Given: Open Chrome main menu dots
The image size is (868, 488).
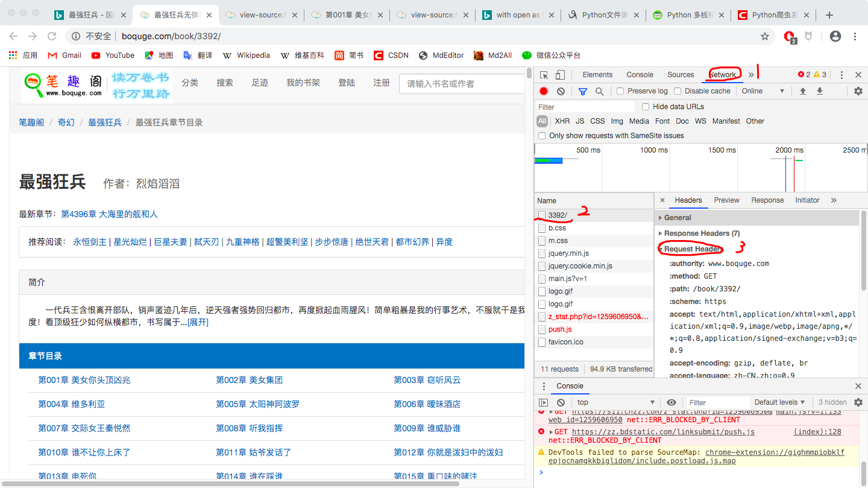Looking at the screenshot, I should tap(855, 36).
